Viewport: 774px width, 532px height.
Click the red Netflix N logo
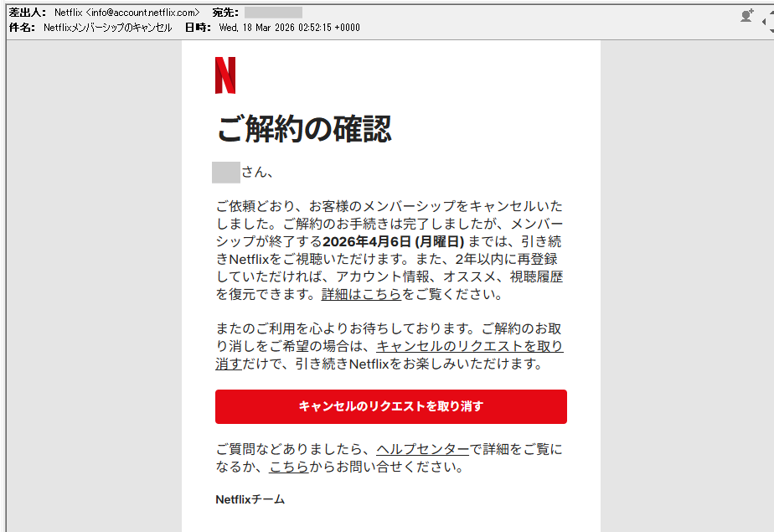pyautogui.click(x=225, y=75)
